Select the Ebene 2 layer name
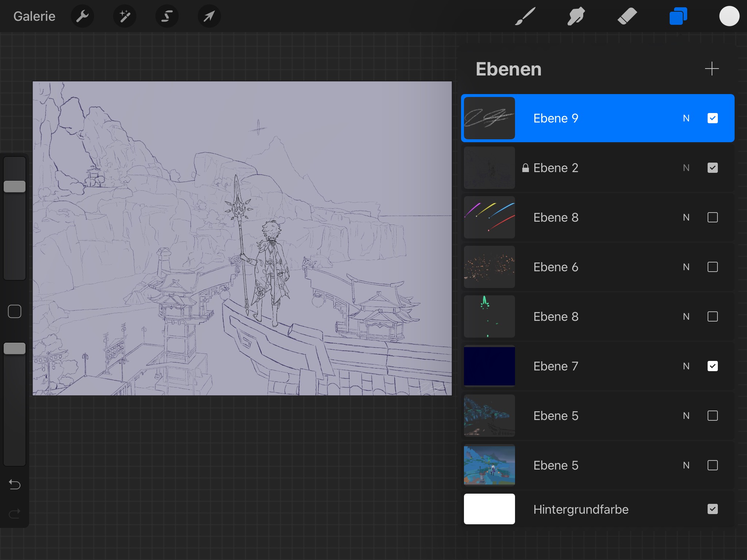 pyautogui.click(x=556, y=168)
